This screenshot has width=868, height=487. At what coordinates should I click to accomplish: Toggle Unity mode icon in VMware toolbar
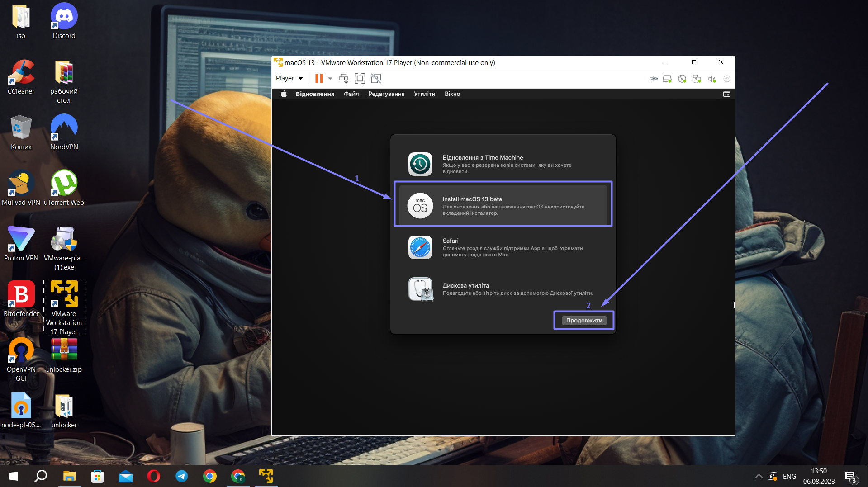pos(376,78)
